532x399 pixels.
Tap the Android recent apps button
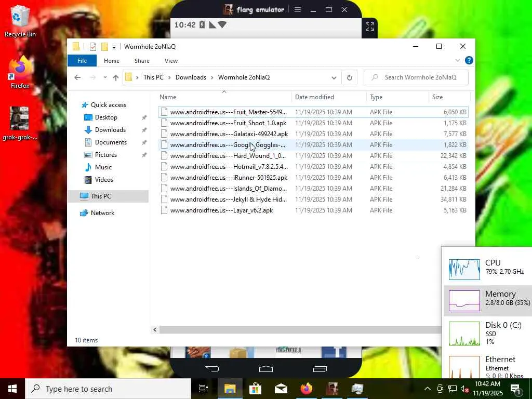tap(320, 368)
